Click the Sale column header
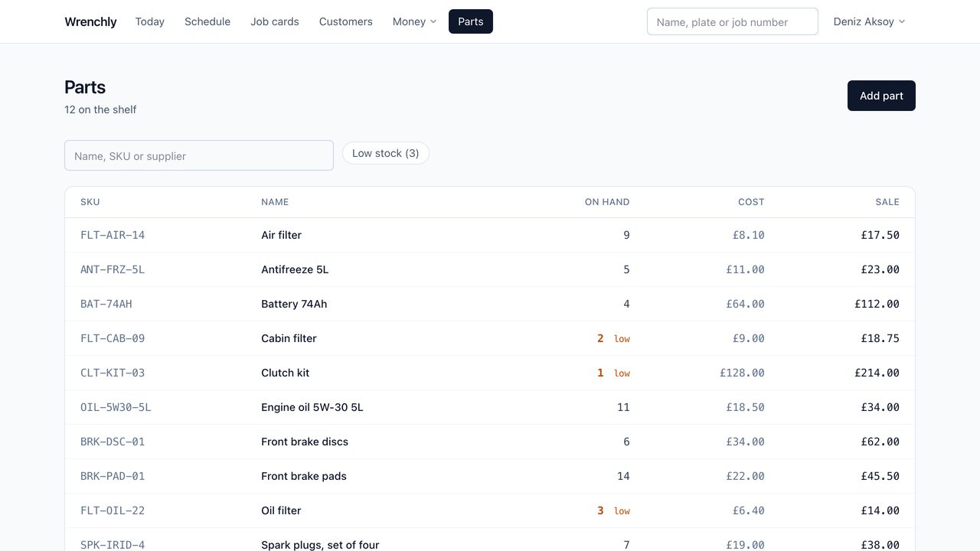980x551 pixels. point(887,202)
